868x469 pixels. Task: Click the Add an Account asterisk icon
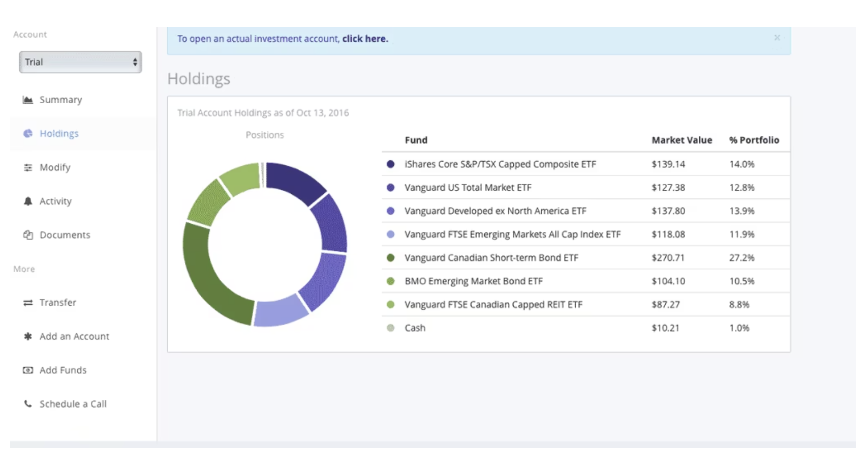tap(28, 336)
